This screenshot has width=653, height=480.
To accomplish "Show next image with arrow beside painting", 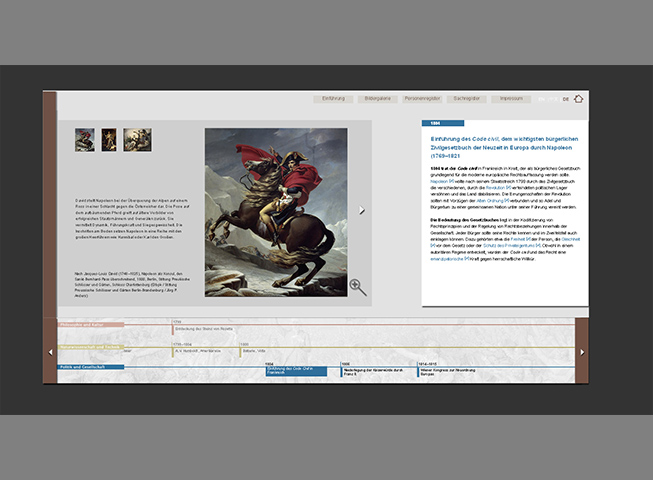I will 361,210.
